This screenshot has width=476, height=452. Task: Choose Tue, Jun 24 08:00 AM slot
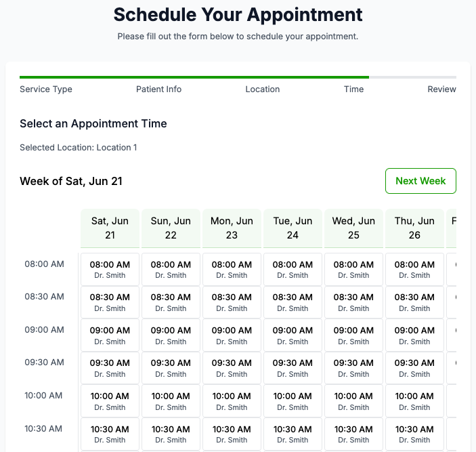click(x=293, y=269)
